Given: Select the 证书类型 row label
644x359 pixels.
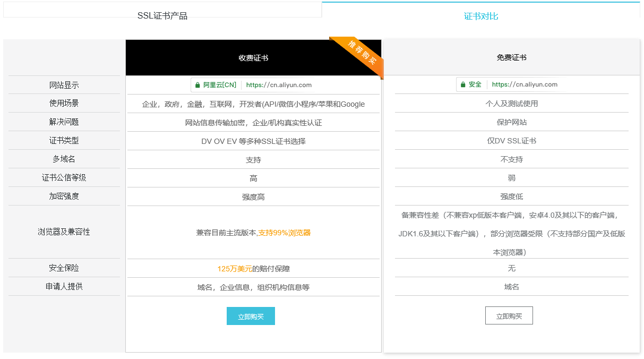Looking at the screenshot, I should [x=64, y=141].
